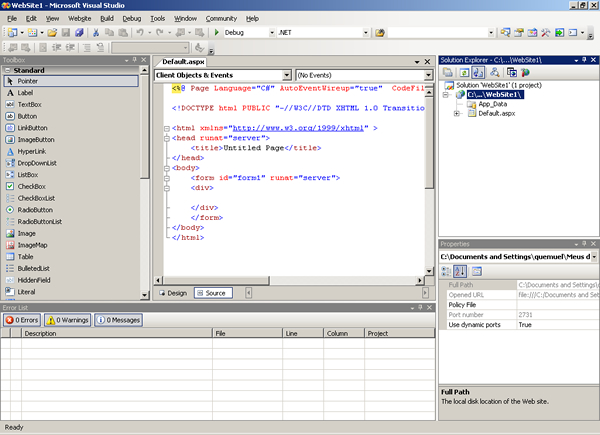Open Solution Explorer from main toolbar
The height and width of the screenshot is (435, 600).
[x=505, y=33]
